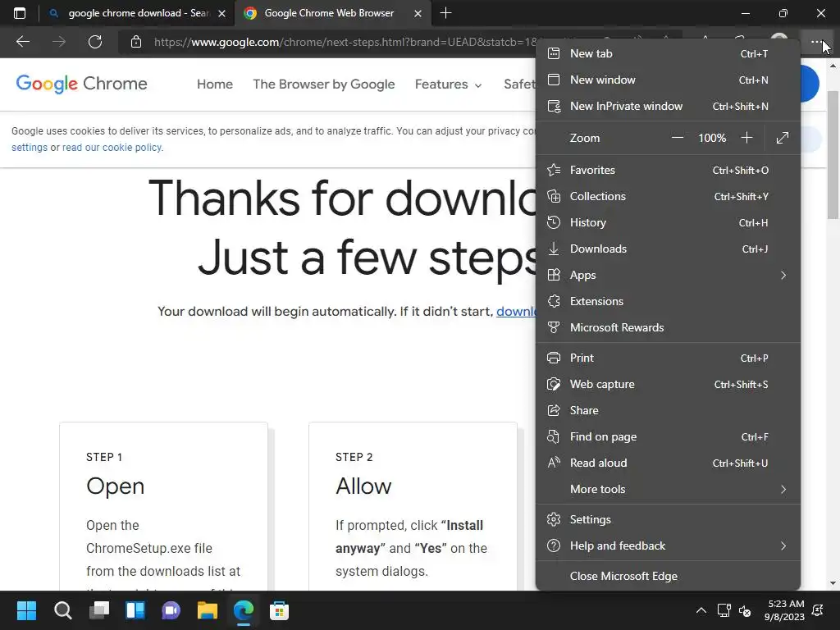Viewport: 840px width, 630px height.
Task: Click the read our cookie policy link
Action: [x=112, y=148]
